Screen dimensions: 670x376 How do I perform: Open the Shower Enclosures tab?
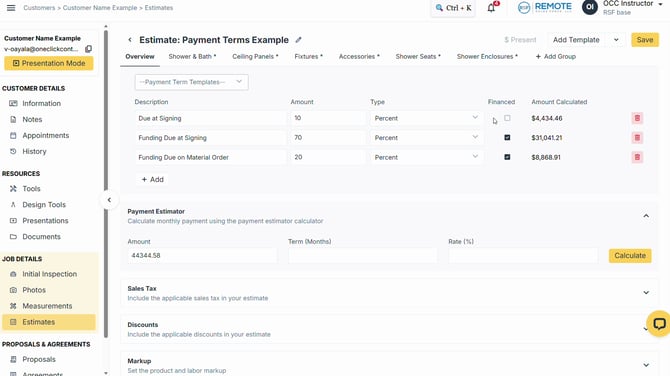coord(487,56)
